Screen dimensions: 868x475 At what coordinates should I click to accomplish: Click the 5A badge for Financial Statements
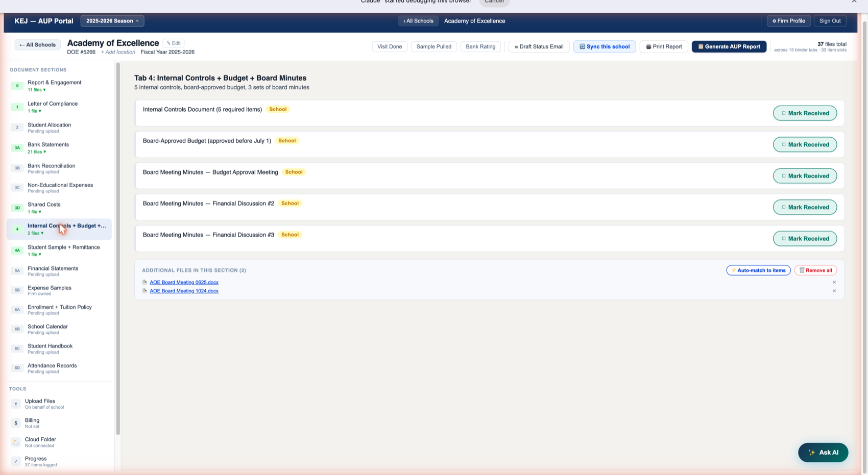pyautogui.click(x=17, y=271)
